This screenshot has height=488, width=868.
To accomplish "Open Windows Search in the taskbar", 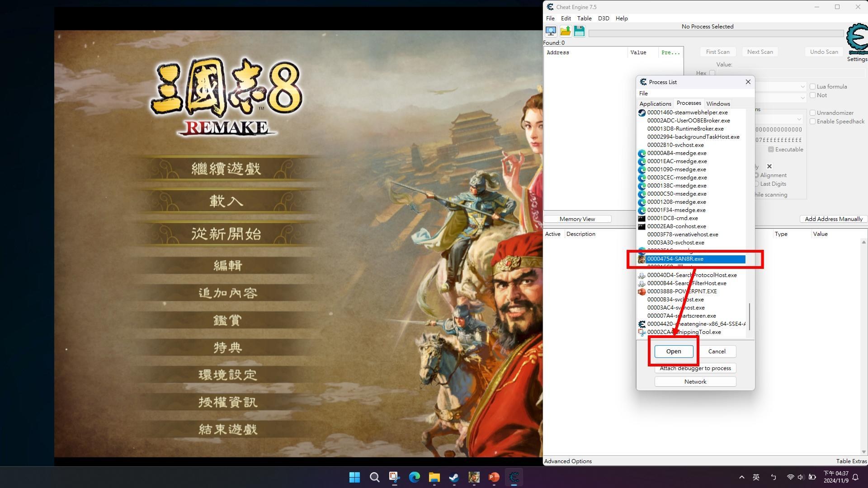I will 374,477.
